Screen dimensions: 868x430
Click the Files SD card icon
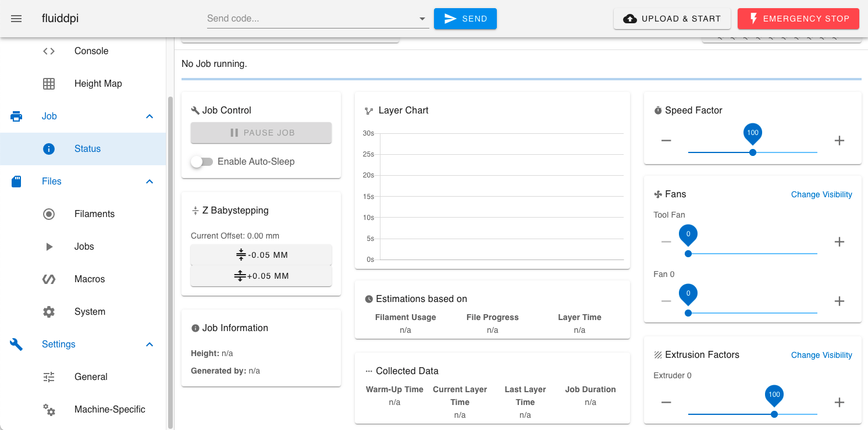click(16, 182)
